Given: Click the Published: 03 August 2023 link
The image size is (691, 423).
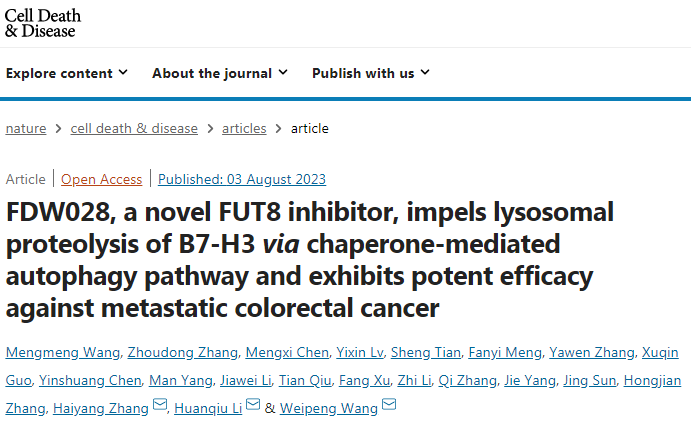Looking at the screenshot, I should [242, 179].
